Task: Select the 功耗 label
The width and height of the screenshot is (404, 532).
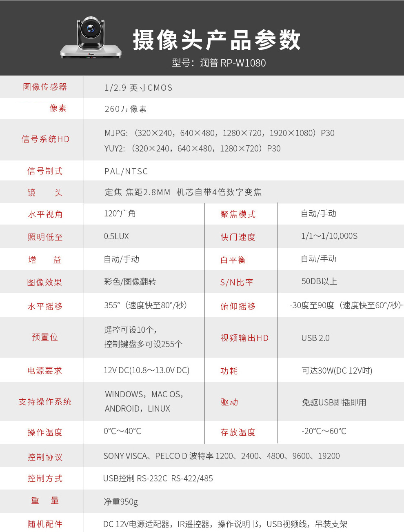Action: pos(229,371)
